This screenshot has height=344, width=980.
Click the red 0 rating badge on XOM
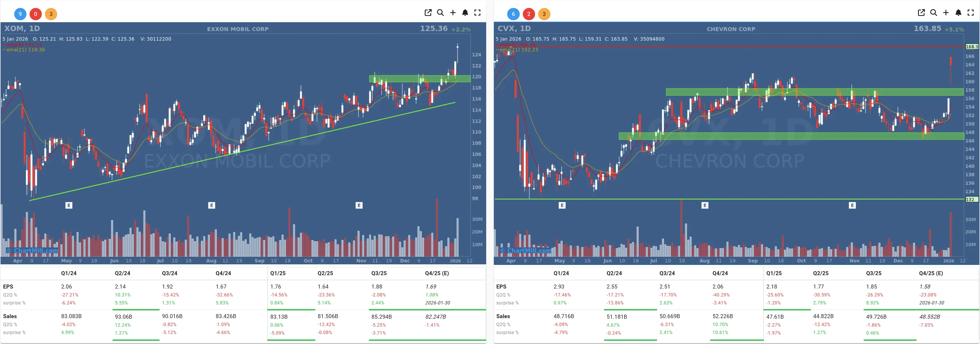pos(35,14)
